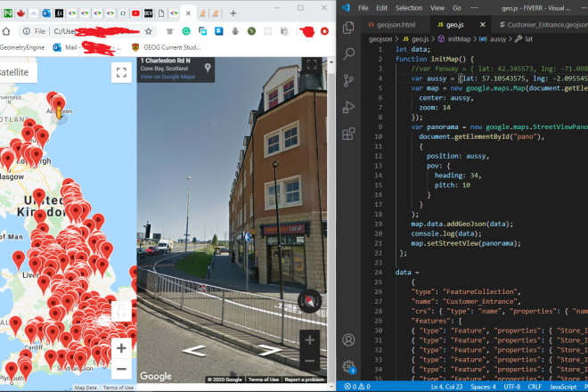Click the VS Code logo icon
This screenshot has height=392, width=588.
coord(346,7)
